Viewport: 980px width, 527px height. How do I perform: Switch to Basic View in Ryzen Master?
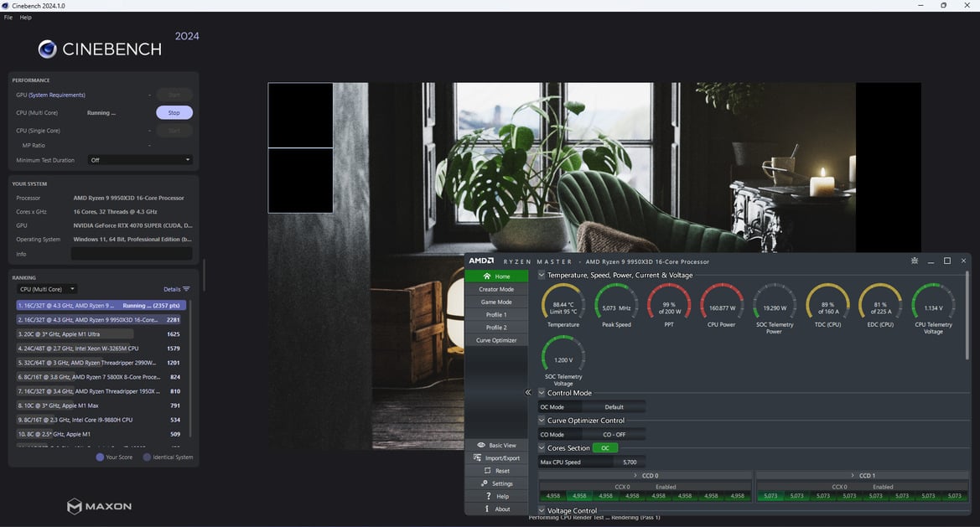pyautogui.click(x=497, y=445)
